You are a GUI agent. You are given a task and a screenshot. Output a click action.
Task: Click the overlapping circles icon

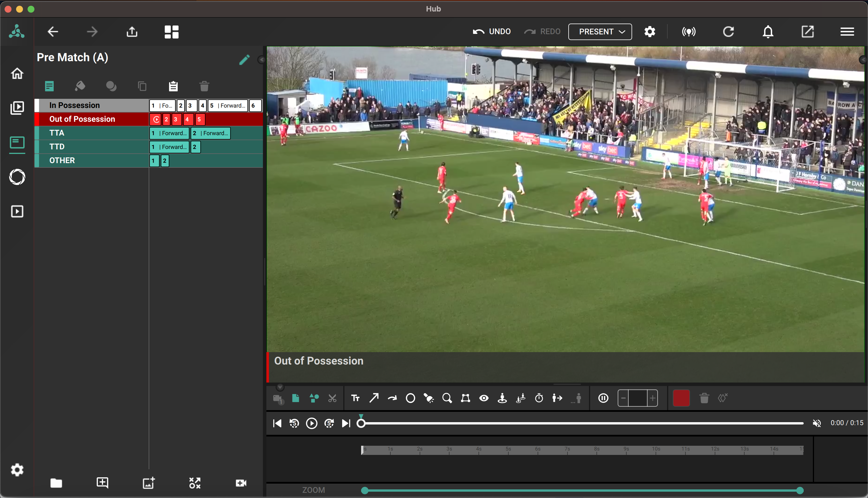click(111, 86)
